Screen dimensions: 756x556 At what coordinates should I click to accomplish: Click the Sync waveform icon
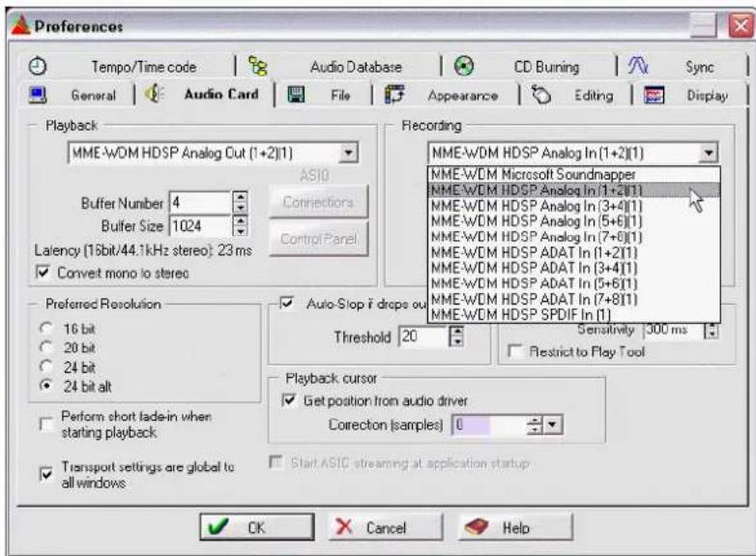[638, 66]
